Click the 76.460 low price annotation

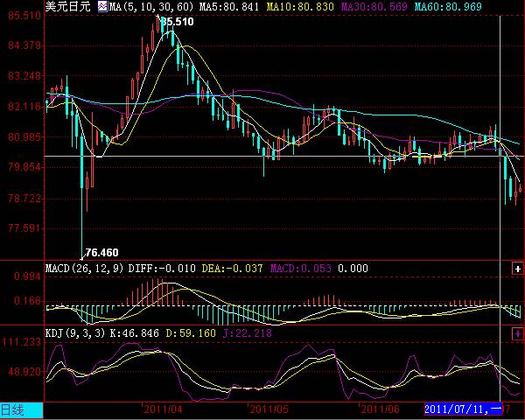pyautogui.click(x=101, y=253)
